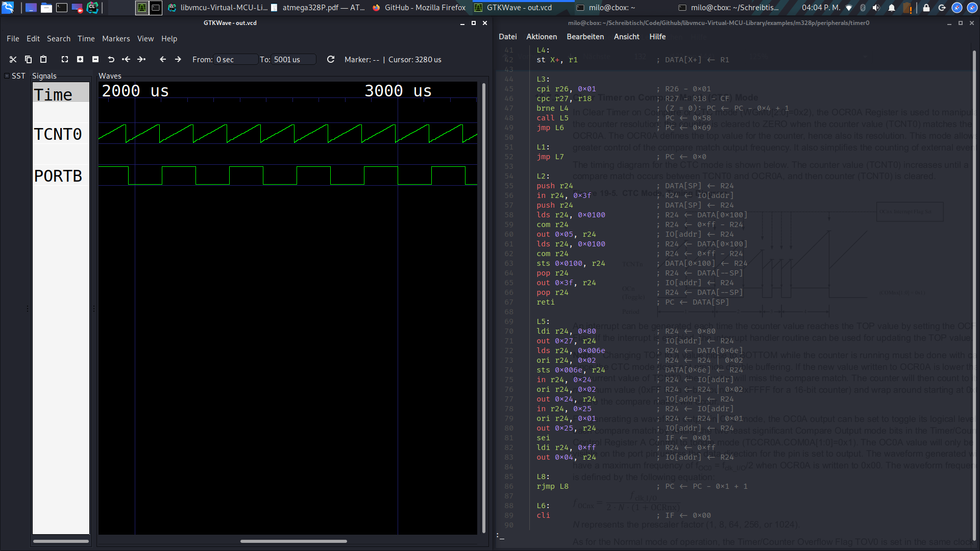
Task: Click the Zoom to Start icon
Action: pyautogui.click(x=126, y=60)
